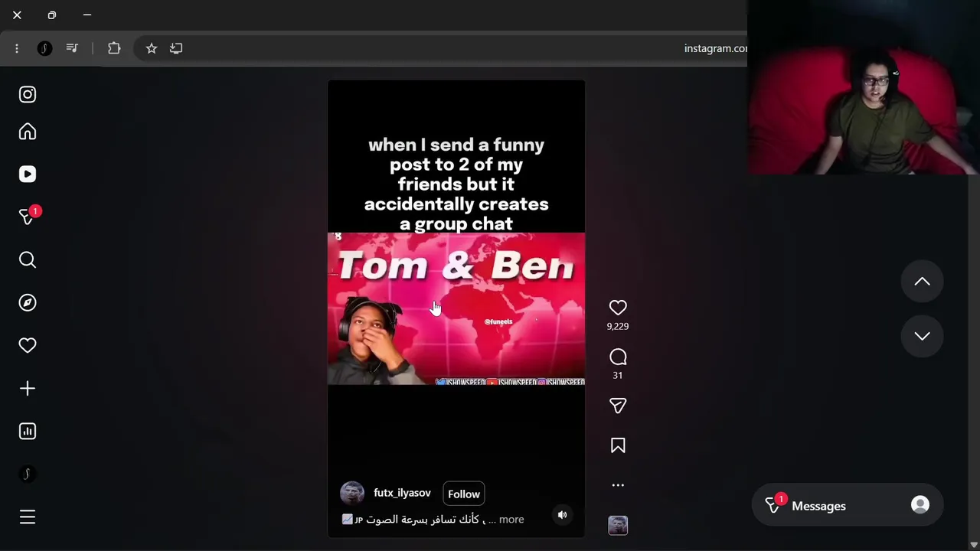Open the Dashboard chart icon in the sidebar
980x551 pixels.
(x=28, y=432)
